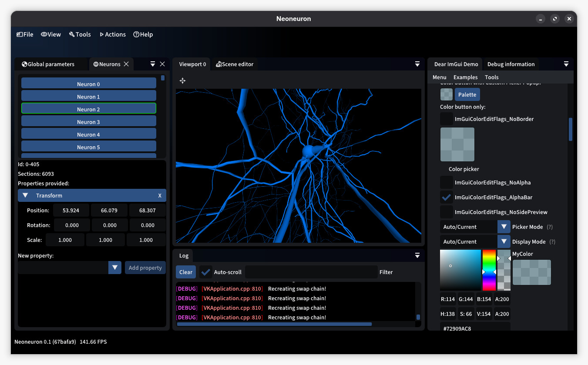Screen dimensions: 588x365
Task: Select the pan crosshair icon in the viewport
Action: pyautogui.click(x=182, y=80)
